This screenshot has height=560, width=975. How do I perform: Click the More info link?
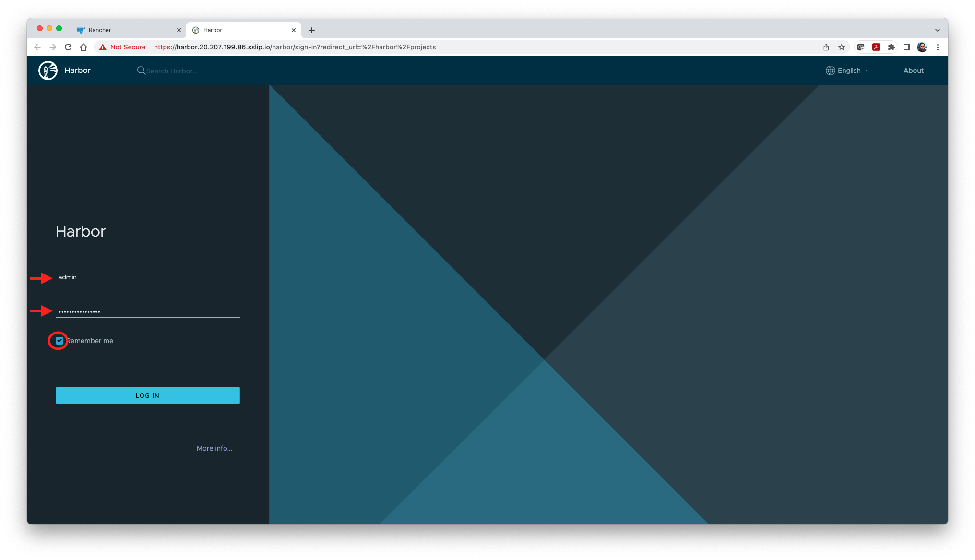click(214, 447)
